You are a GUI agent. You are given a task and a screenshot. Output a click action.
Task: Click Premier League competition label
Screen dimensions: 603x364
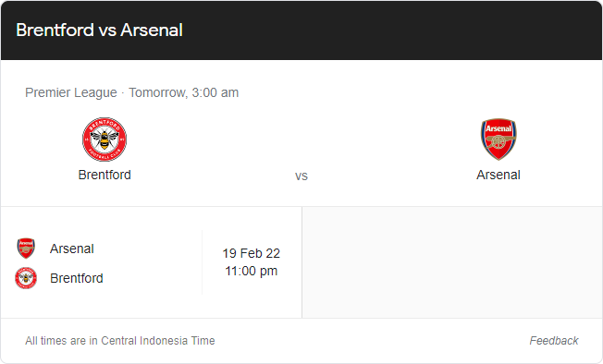(71, 92)
